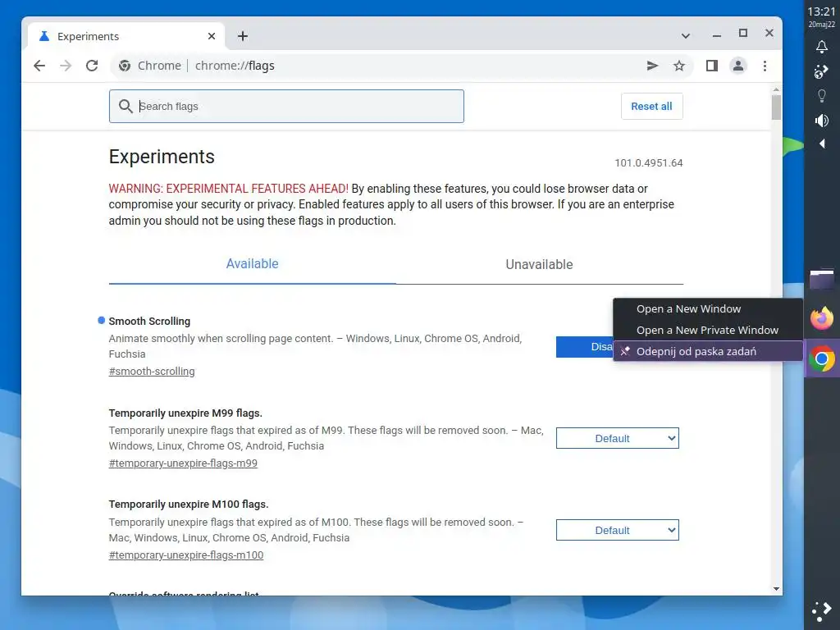Click the clock showing 13:21

(821, 11)
